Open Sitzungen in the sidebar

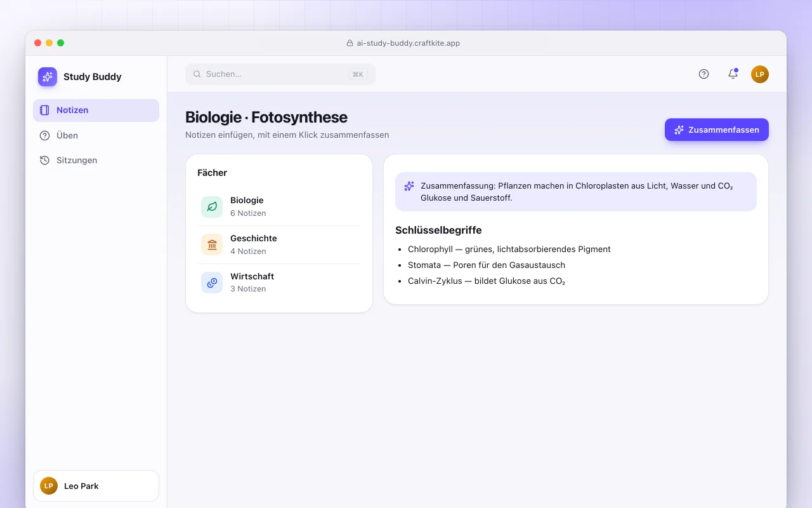pyautogui.click(x=96, y=160)
